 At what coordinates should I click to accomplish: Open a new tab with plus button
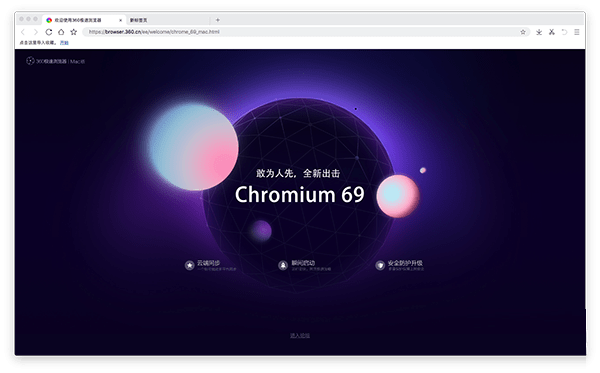pyautogui.click(x=217, y=20)
